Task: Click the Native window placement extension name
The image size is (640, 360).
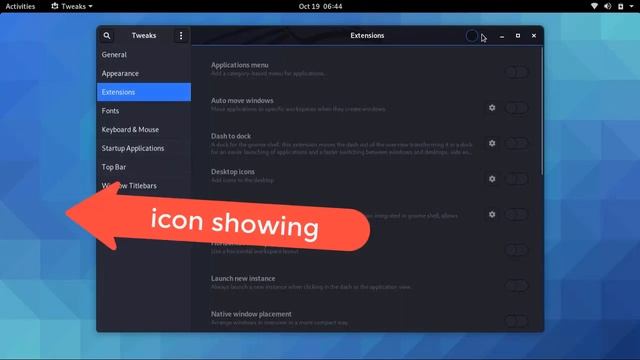Action: click(x=251, y=314)
